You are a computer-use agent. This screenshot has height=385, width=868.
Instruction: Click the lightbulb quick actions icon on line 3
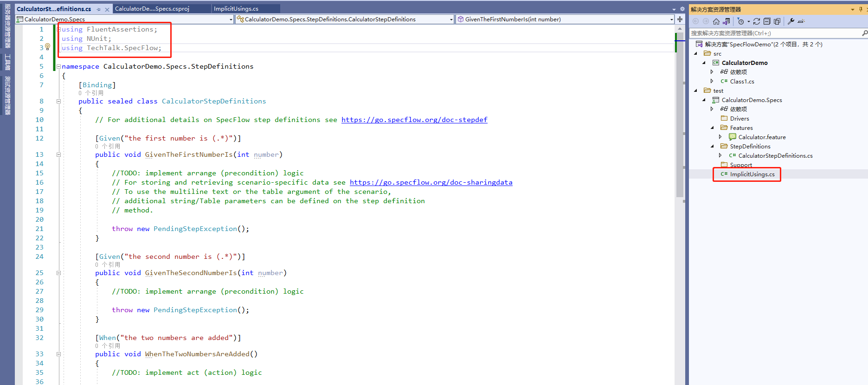[x=47, y=47]
